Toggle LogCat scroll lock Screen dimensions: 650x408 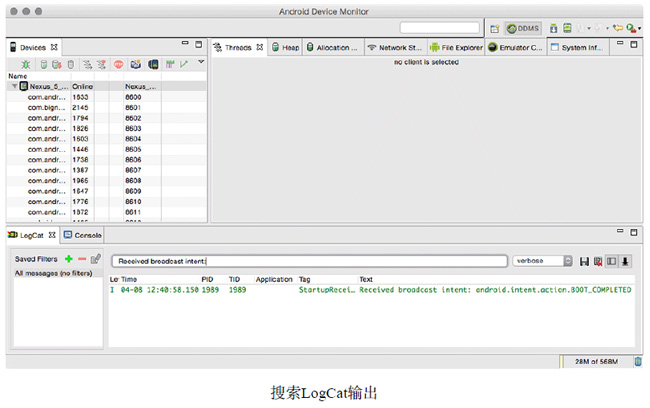[x=625, y=261]
